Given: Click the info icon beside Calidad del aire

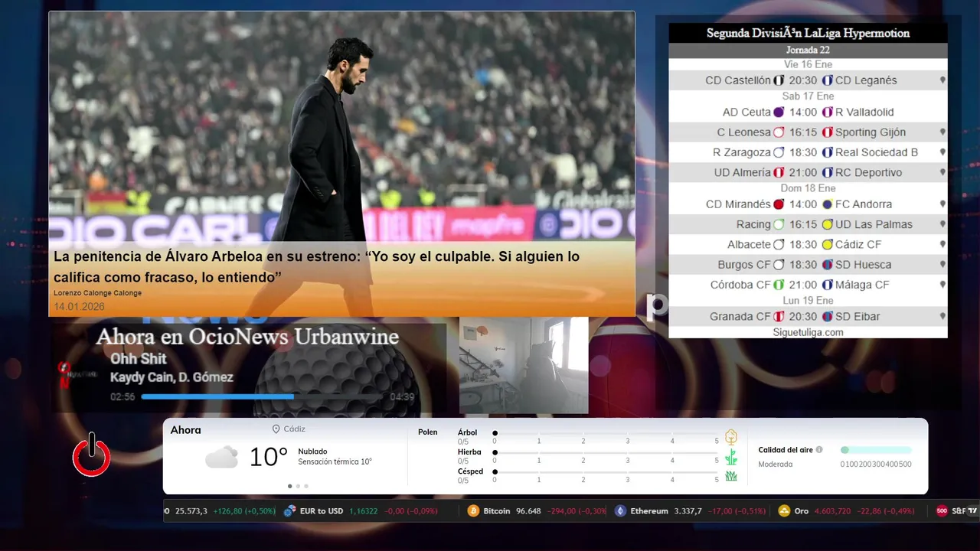Looking at the screenshot, I should click(x=819, y=450).
